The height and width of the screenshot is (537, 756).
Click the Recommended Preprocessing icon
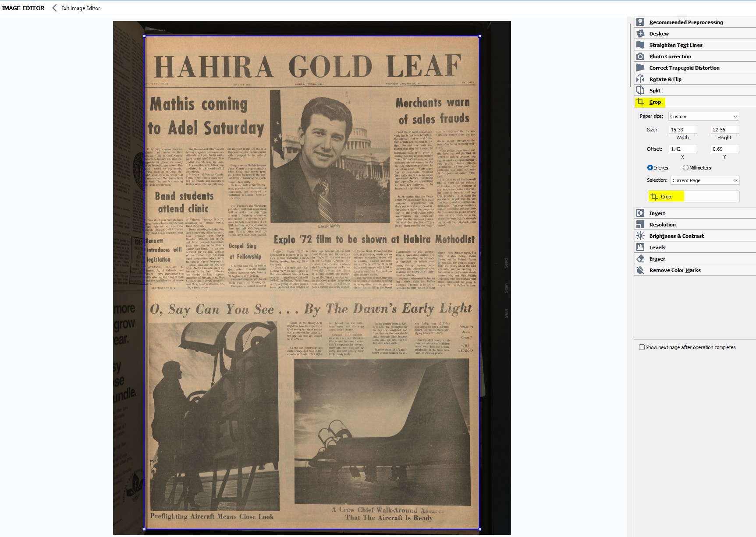pos(640,22)
